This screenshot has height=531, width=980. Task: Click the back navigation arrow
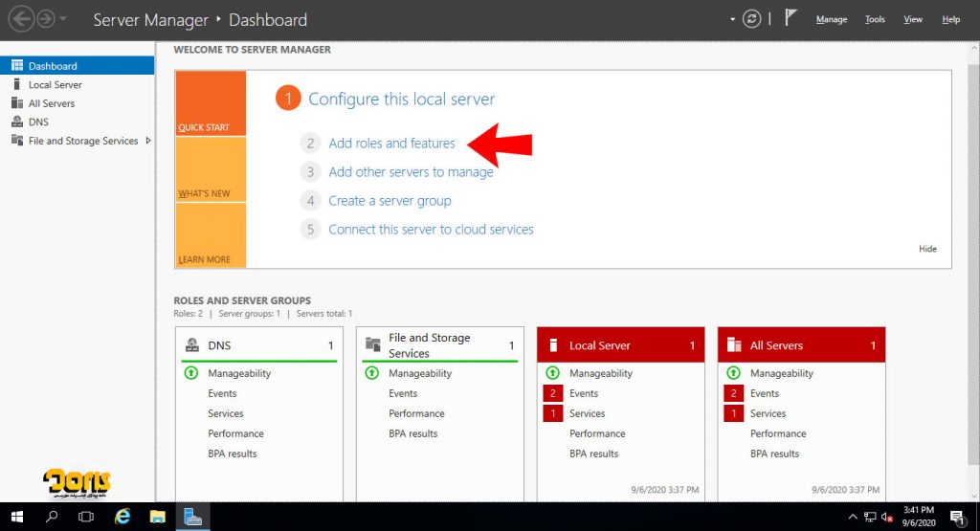tap(22, 19)
